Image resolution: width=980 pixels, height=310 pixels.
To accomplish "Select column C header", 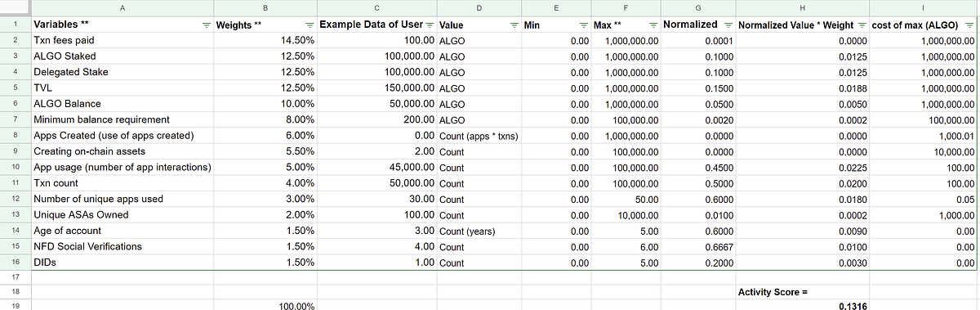I will (376, 8).
